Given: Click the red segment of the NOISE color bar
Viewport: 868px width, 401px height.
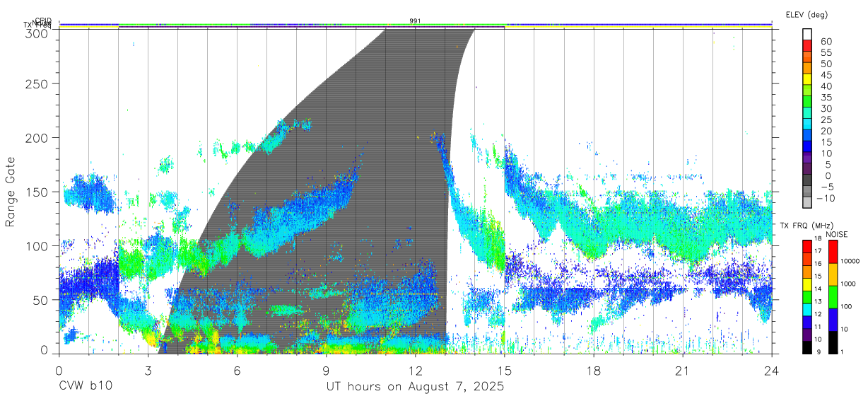Looking at the screenshot, I should point(833,251).
